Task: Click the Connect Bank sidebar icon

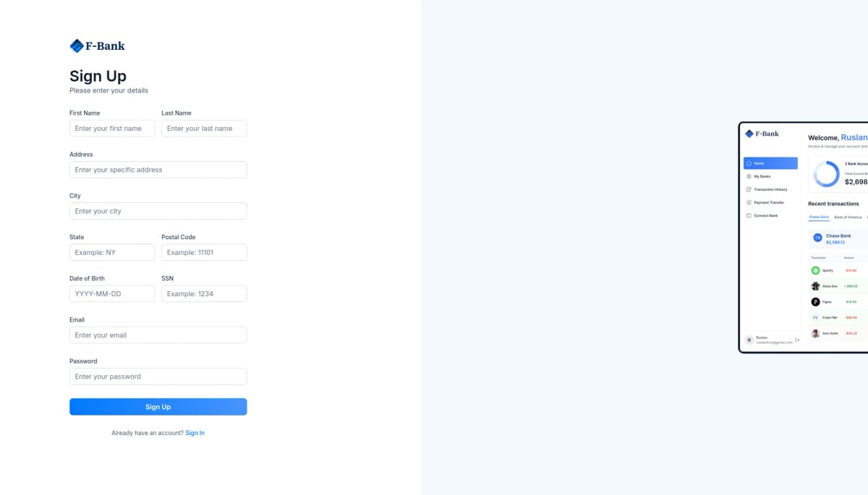Action: [749, 215]
